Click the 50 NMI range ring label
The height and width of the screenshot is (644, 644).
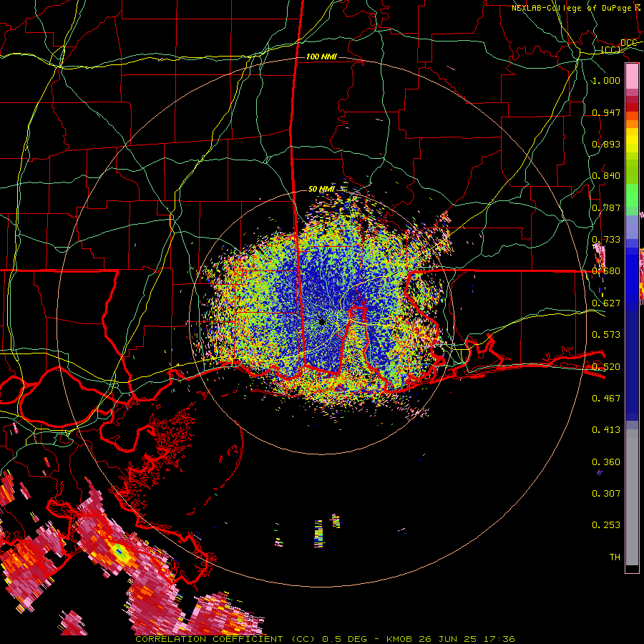click(x=321, y=189)
